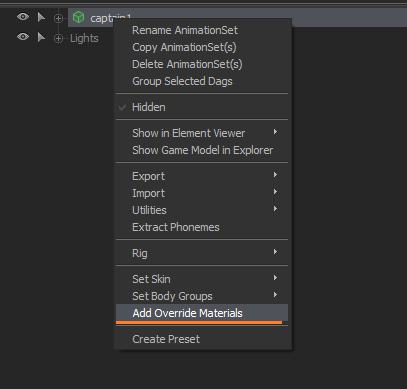Click the green cube model icon
The image size is (407, 389).
pos(78,17)
